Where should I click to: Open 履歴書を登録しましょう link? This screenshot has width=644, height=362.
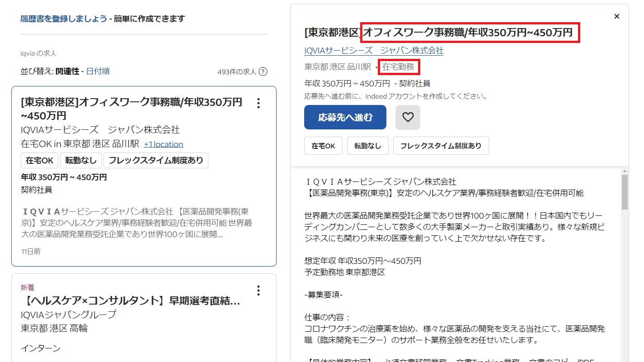(x=64, y=19)
